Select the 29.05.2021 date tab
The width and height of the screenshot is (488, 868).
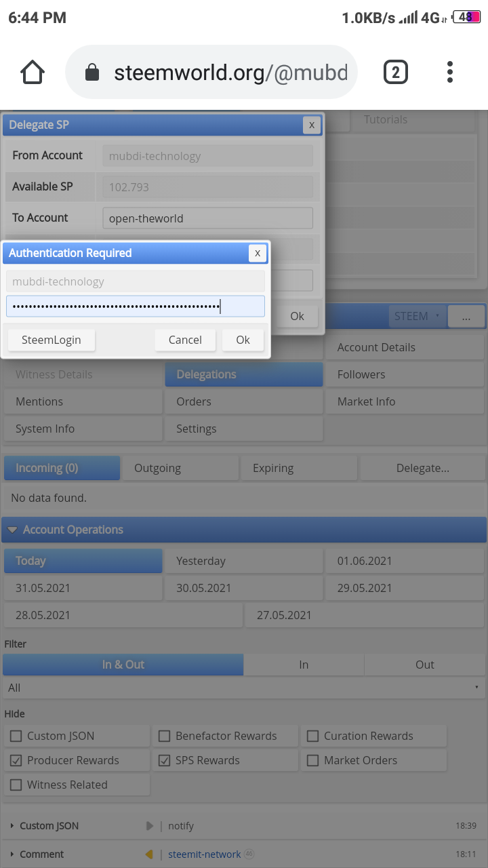[x=405, y=588]
